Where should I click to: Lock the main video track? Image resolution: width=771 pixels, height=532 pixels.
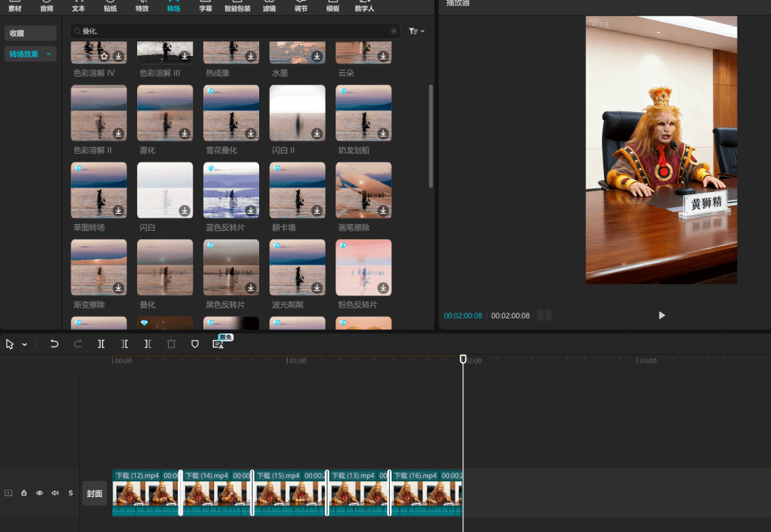click(x=24, y=493)
